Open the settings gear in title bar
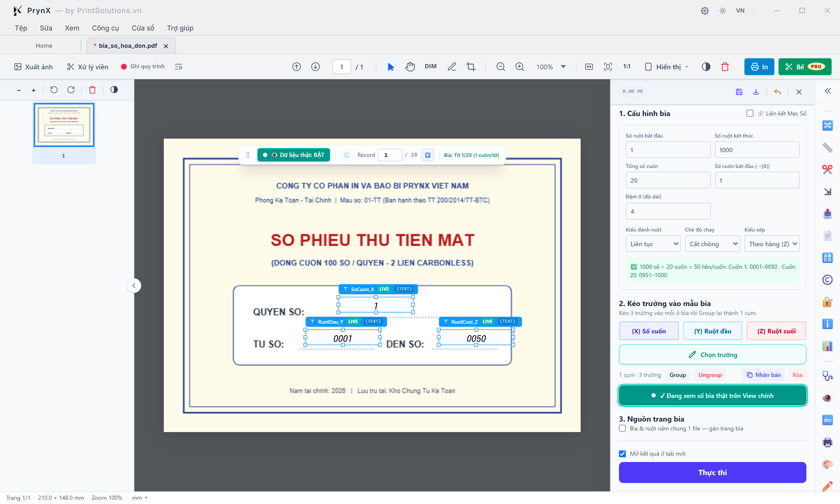The width and height of the screenshot is (840, 504). [x=705, y=10]
